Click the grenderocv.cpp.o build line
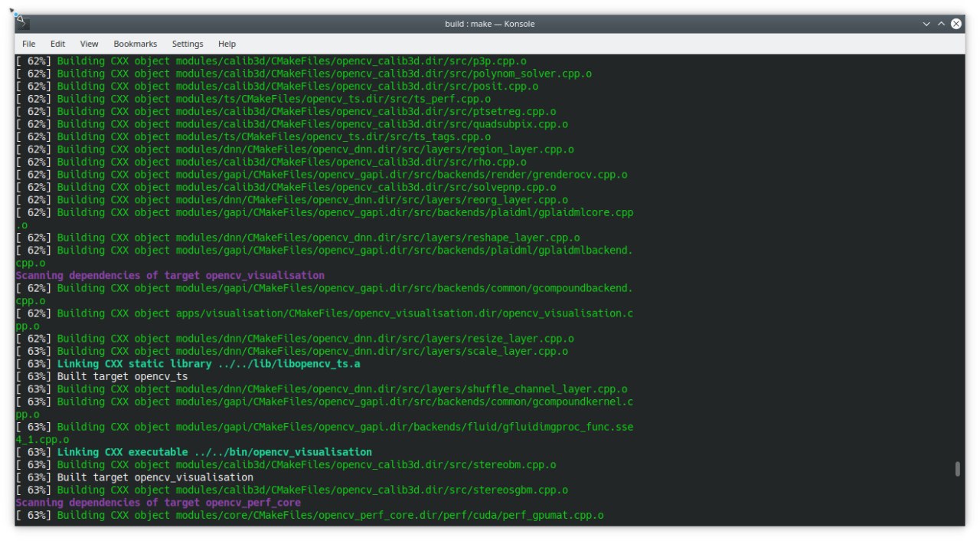 [322, 175]
